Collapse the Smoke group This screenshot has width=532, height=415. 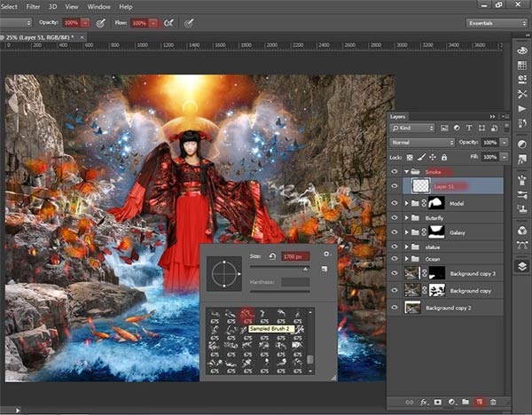pos(406,172)
